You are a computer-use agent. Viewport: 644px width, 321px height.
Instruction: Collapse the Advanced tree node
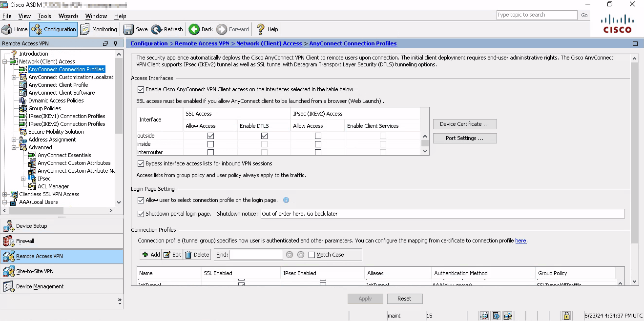coord(14,147)
